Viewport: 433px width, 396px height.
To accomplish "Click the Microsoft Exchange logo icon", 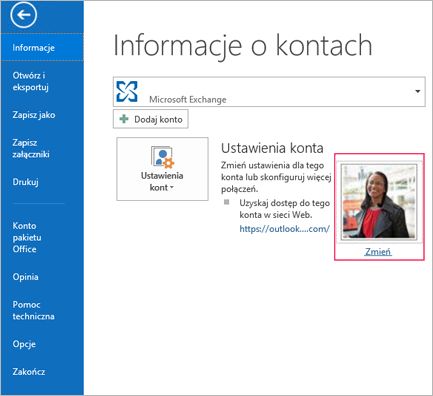I will [127, 91].
